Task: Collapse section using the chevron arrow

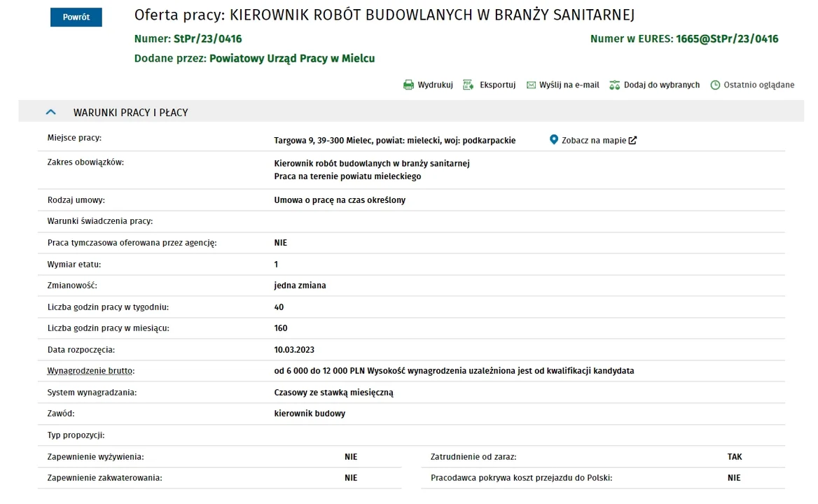Action: click(50, 112)
